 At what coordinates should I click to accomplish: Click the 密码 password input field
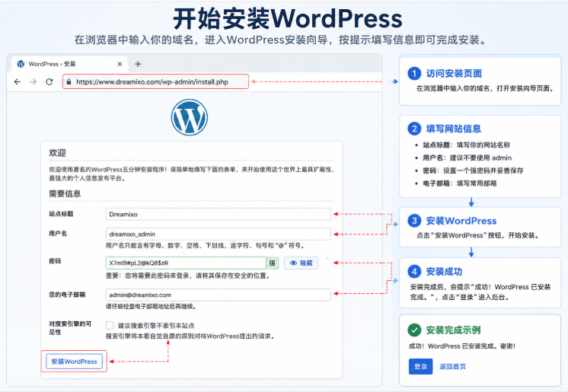tap(186, 263)
